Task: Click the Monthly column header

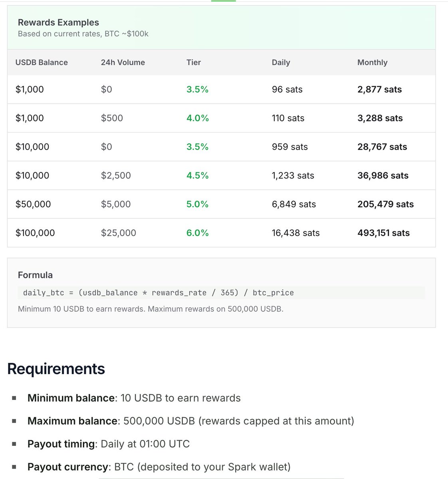Action: point(372,62)
